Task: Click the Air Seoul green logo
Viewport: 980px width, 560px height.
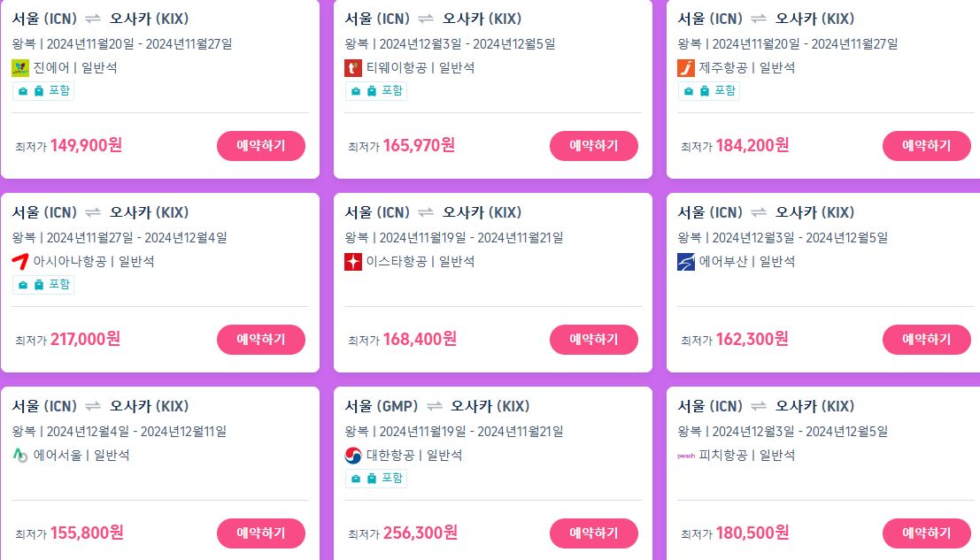Action: click(x=20, y=455)
